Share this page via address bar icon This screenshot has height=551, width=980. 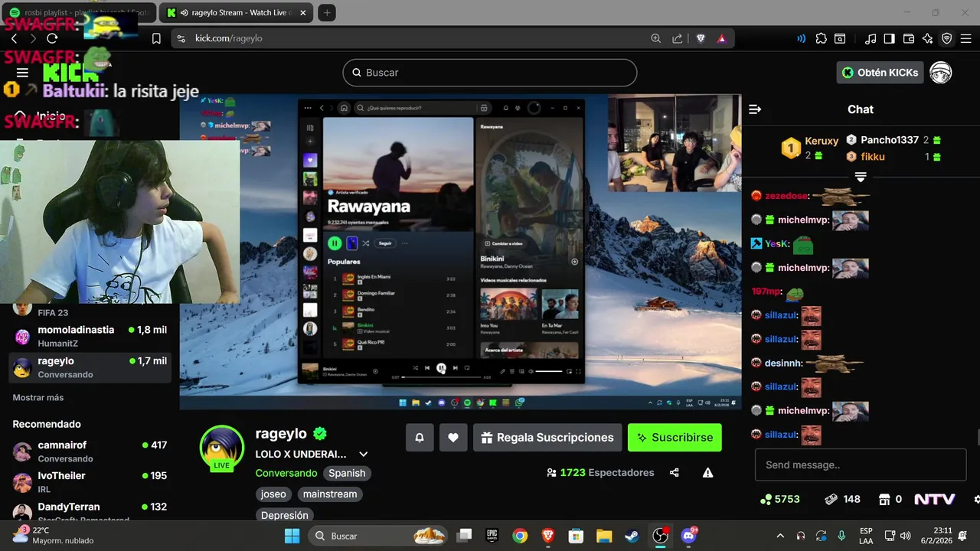pyautogui.click(x=678, y=38)
